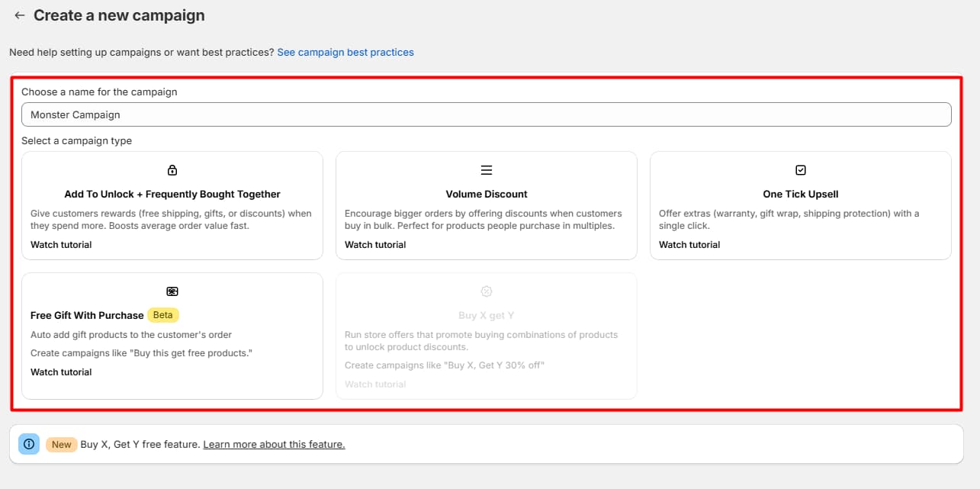Watch tutorial for Add To Unlock campaign
The width and height of the screenshot is (980, 489).
[61, 245]
